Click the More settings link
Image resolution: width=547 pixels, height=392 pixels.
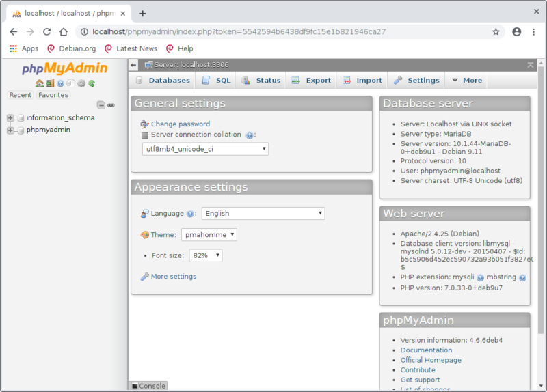pyautogui.click(x=174, y=277)
